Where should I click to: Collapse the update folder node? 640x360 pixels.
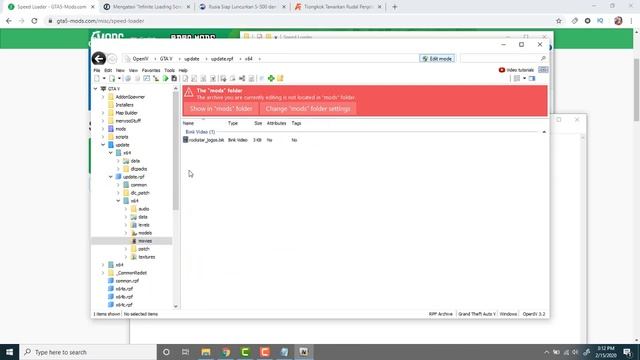point(103,145)
